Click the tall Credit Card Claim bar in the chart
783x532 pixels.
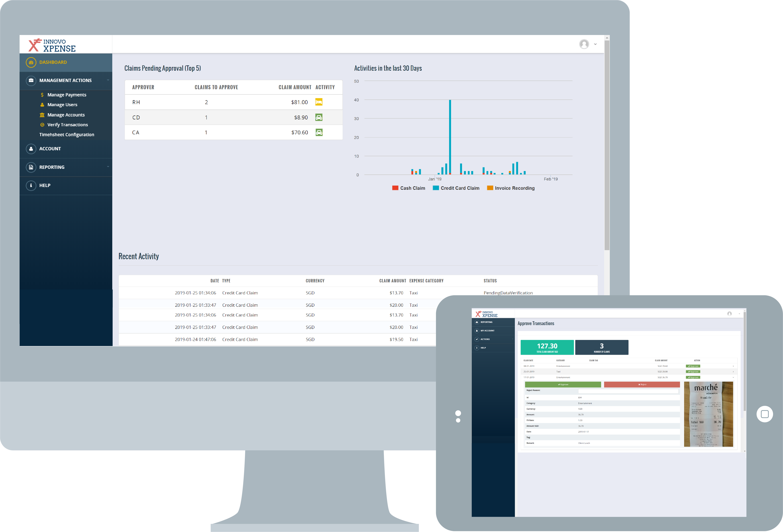(450, 135)
